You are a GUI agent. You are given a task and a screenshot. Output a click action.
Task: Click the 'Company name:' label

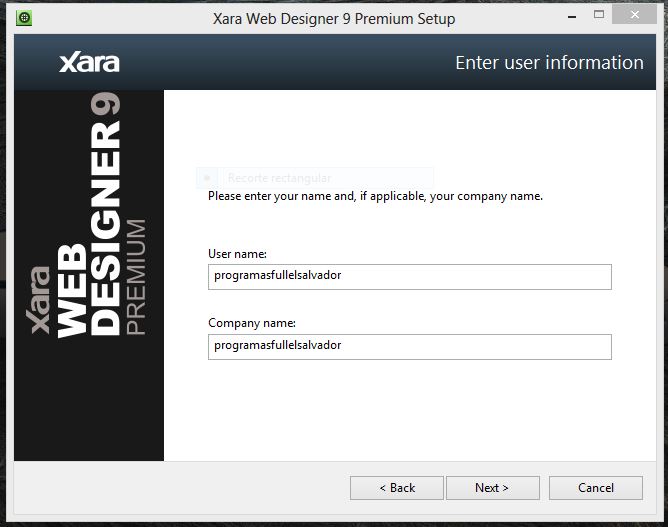tap(252, 323)
